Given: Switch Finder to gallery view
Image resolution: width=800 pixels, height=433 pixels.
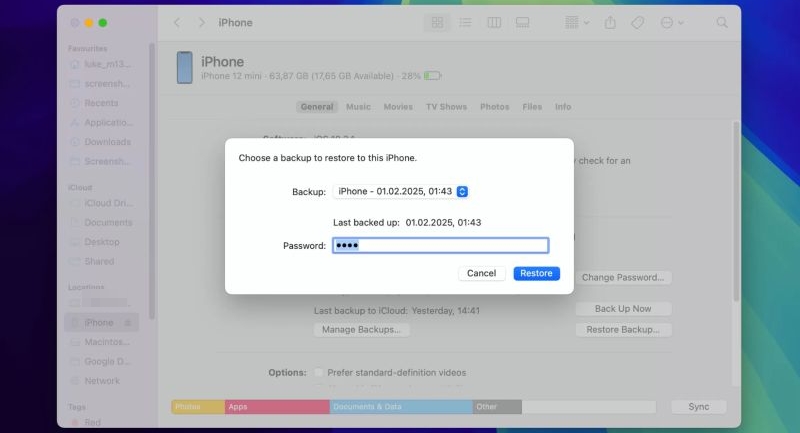Looking at the screenshot, I should (x=522, y=22).
